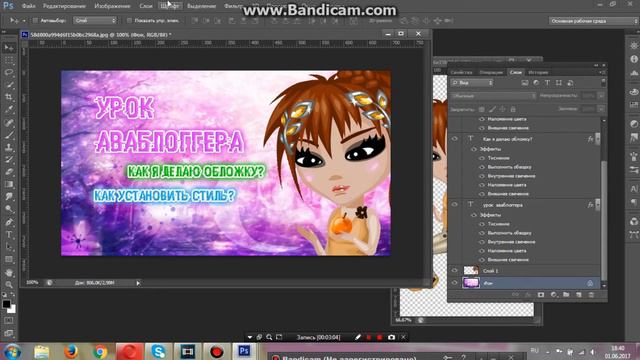This screenshot has height=360, width=640.
Task: Open Firefox from the taskbar
Action: [71, 351]
